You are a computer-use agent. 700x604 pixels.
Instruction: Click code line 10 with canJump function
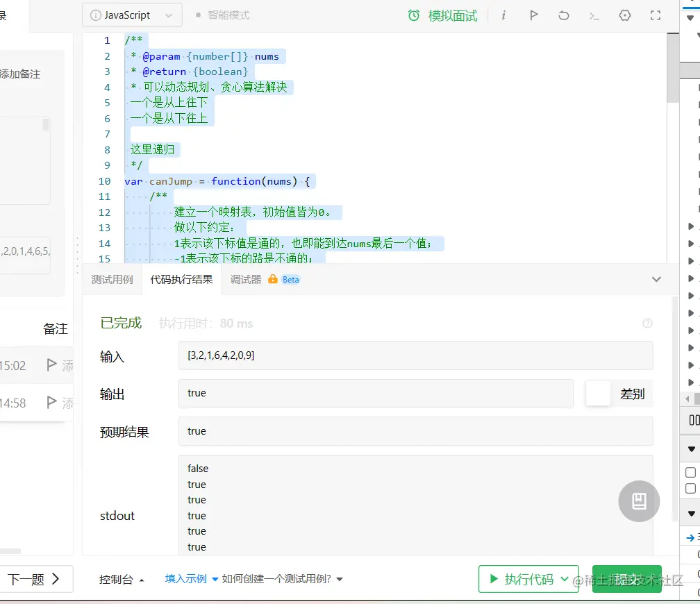pos(217,181)
